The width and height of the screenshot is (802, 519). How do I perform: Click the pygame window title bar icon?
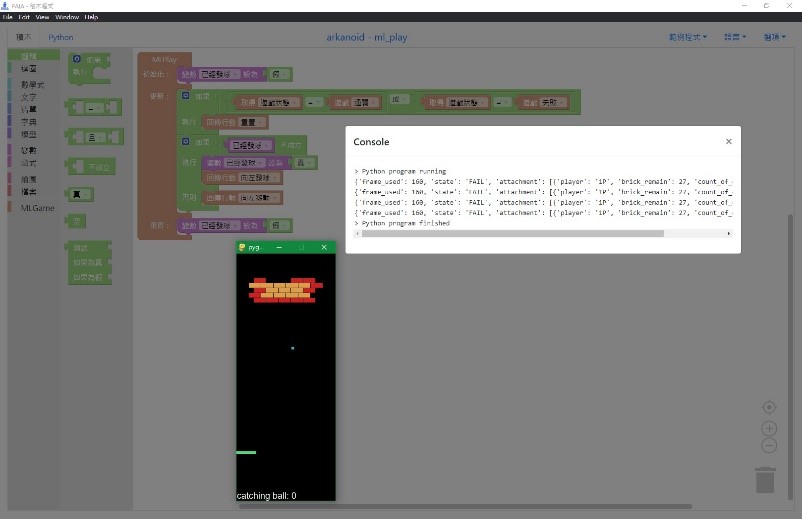(242, 247)
